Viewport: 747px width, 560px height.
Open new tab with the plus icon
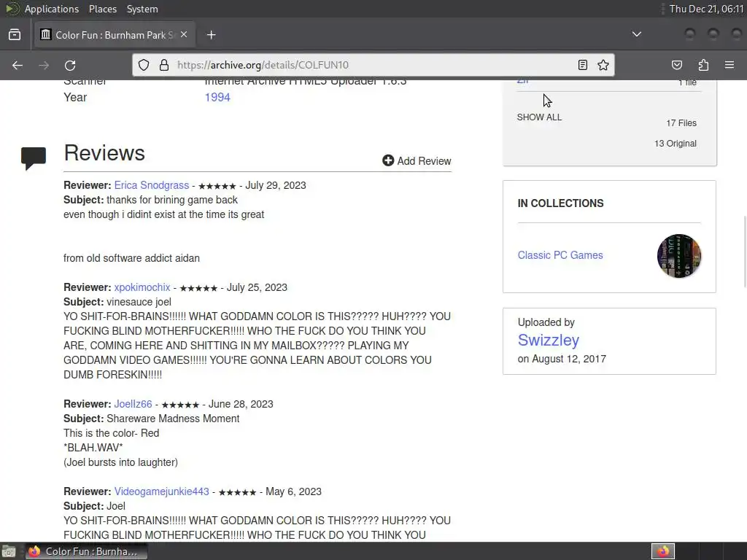(x=211, y=35)
